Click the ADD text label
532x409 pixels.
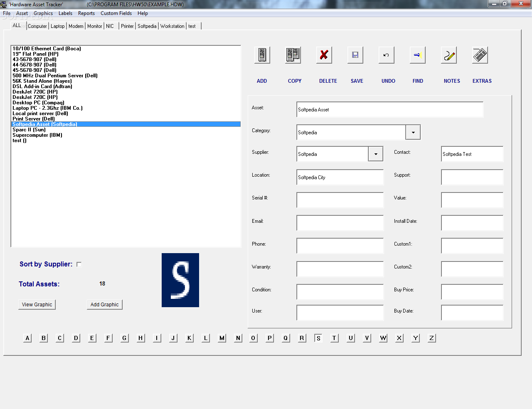(262, 81)
